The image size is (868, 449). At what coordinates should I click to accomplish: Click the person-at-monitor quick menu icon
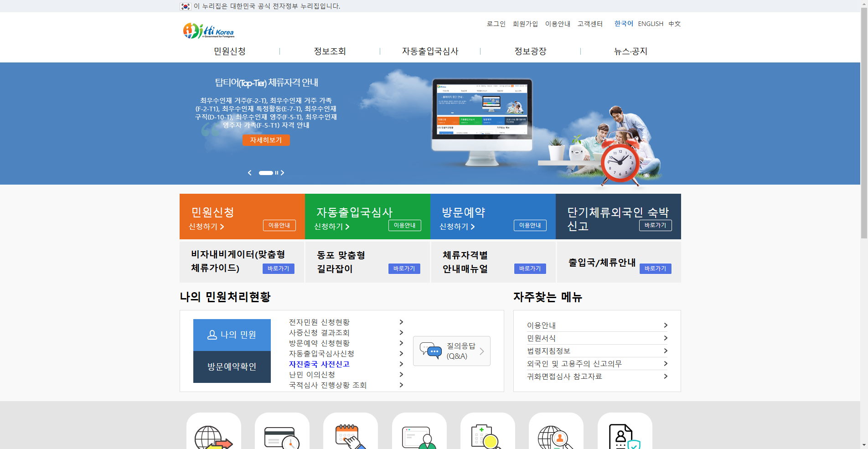419,436
